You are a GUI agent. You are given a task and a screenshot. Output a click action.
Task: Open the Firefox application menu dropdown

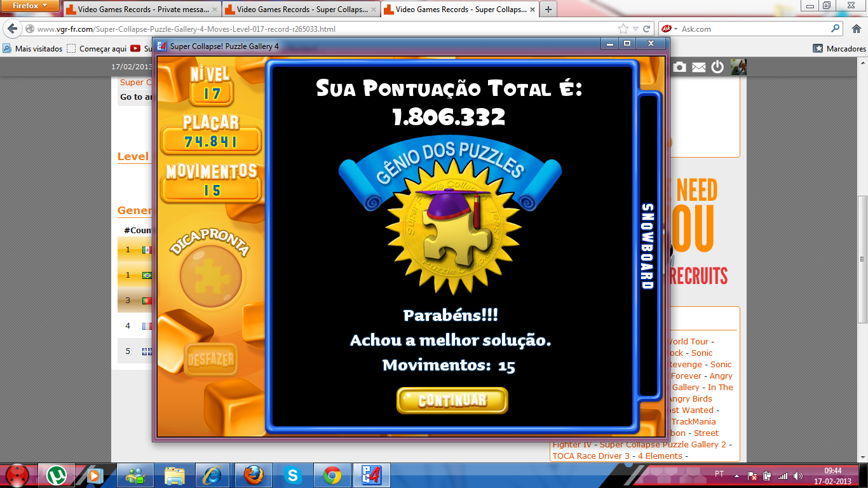pos(31,6)
